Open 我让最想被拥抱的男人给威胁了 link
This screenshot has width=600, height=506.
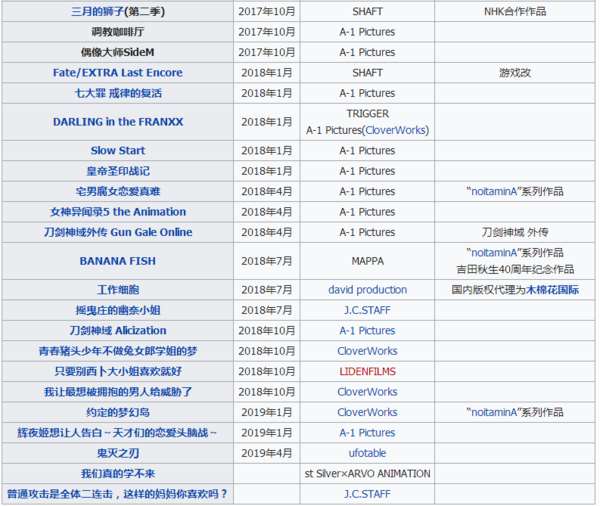[118, 392]
